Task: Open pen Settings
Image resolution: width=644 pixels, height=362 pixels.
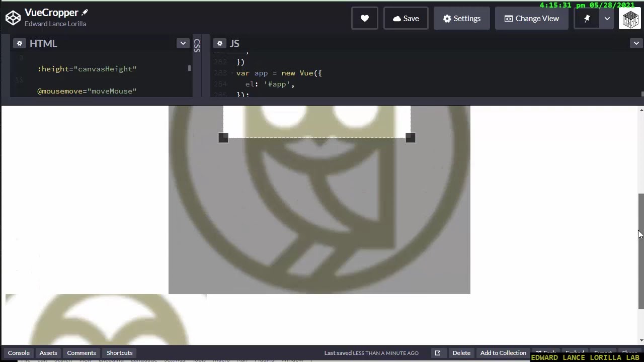Action: point(462,19)
